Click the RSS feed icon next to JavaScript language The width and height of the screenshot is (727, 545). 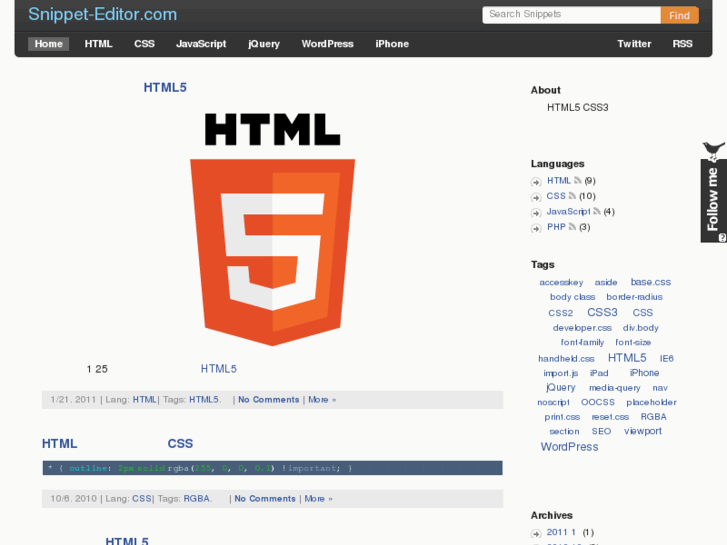coord(597,211)
